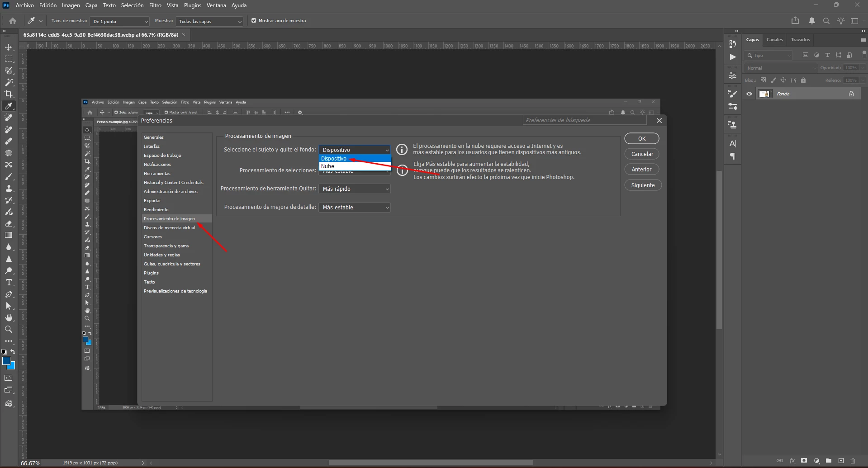868x468 pixels.
Task: Open the Relleno slider dropdown arrow
Action: click(x=863, y=80)
